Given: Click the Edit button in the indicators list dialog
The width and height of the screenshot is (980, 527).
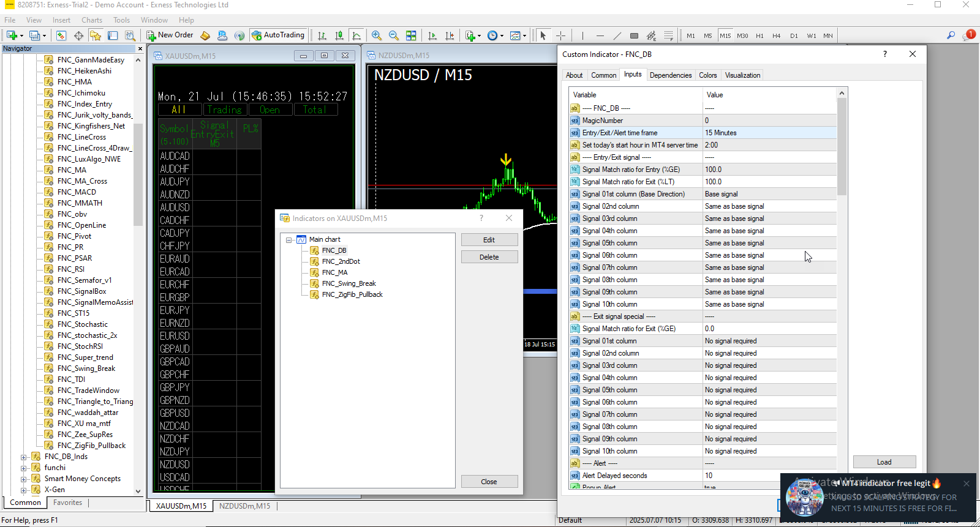Looking at the screenshot, I should [x=489, y=240].
